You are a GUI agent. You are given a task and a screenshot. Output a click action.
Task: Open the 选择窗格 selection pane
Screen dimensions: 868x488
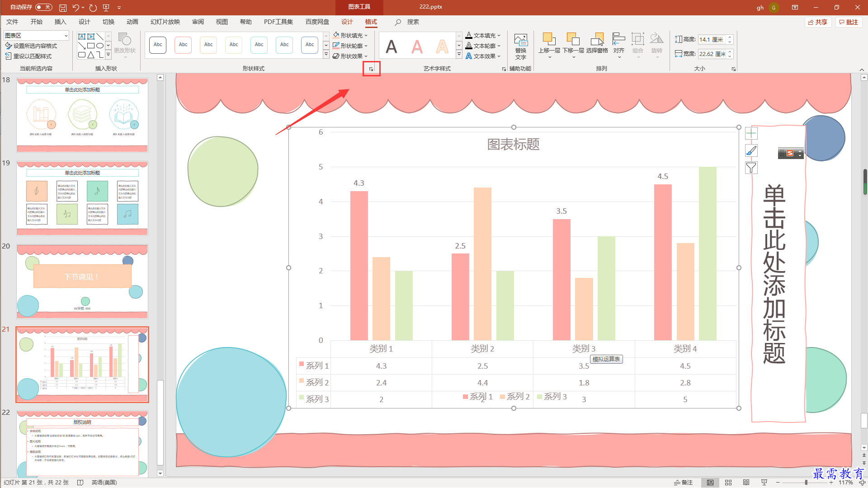[597, 44]
